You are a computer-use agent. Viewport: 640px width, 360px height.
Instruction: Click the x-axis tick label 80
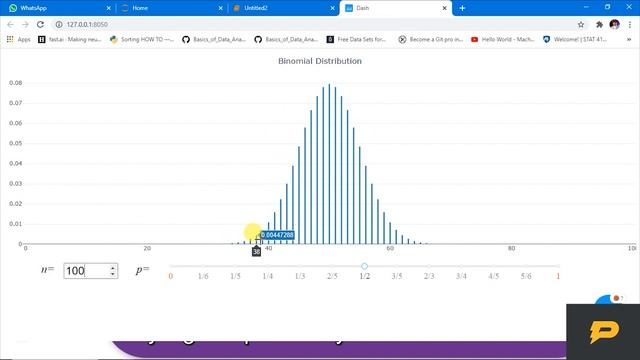511,248
